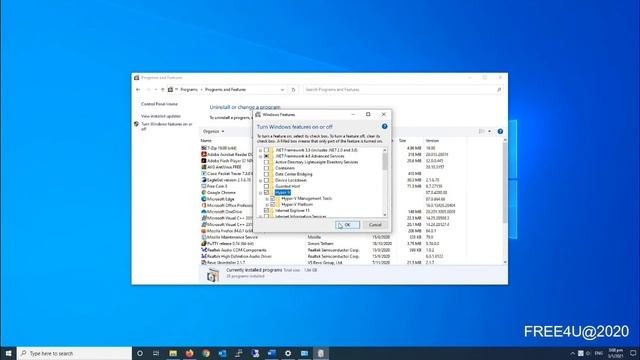Select Mozilla Maintenance Service entry

pos(229,237)
